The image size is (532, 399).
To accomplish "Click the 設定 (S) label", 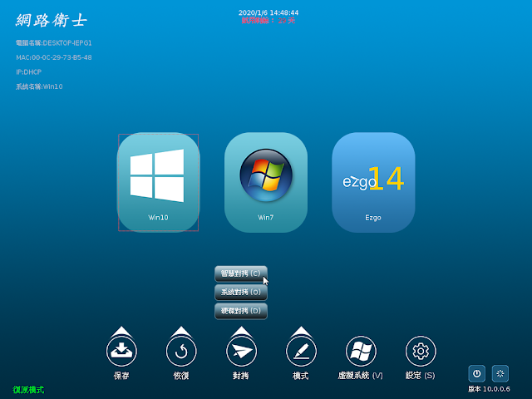I will coord(420,376).
